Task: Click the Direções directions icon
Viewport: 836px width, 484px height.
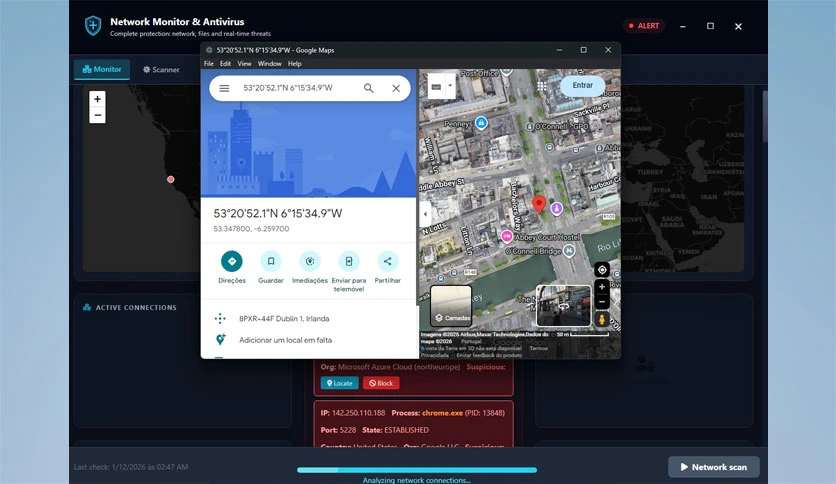Action: click(x=232, y=261)
